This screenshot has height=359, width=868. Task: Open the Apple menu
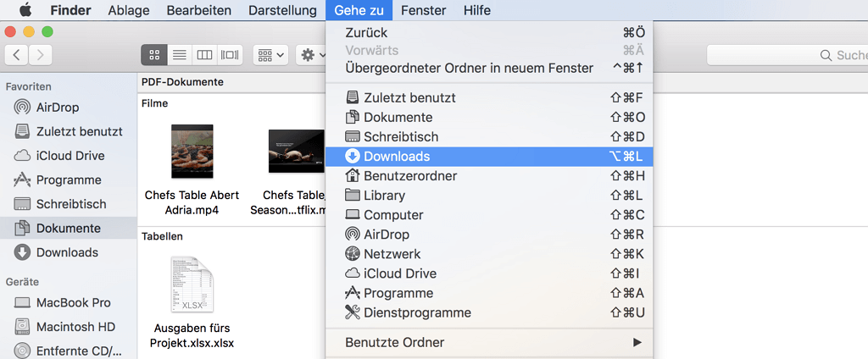pos(26,10)
